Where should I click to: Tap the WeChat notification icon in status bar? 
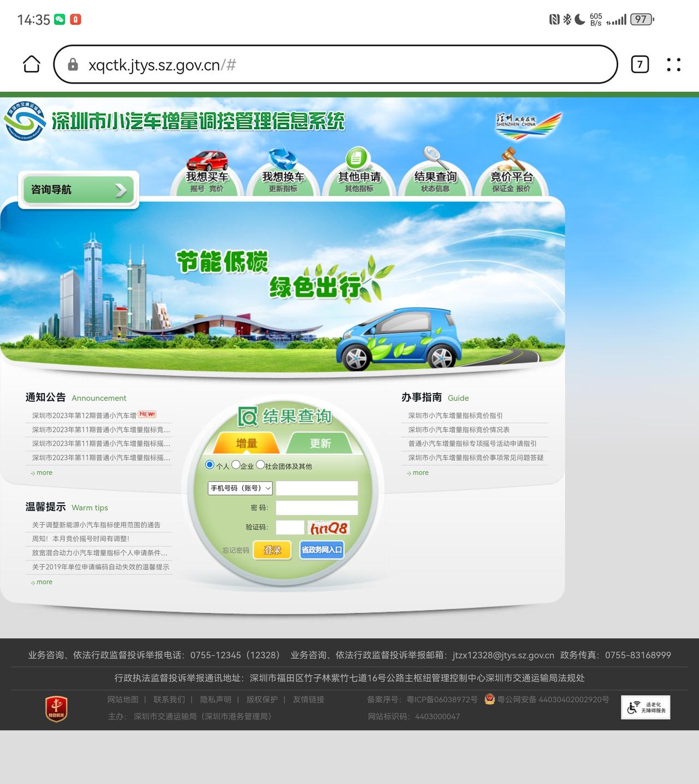[60, 20]
